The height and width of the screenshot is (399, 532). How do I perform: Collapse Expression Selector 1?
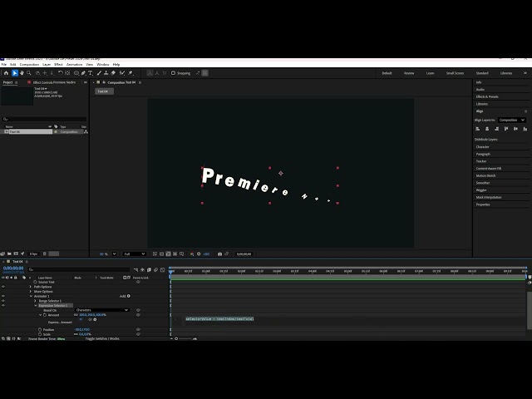(36, 306)
